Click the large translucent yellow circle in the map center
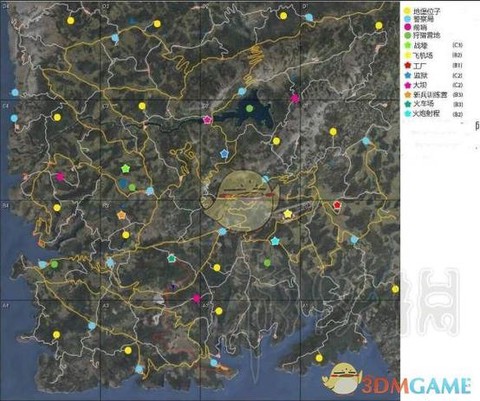480x401 pixels. [x=244, y=202]
